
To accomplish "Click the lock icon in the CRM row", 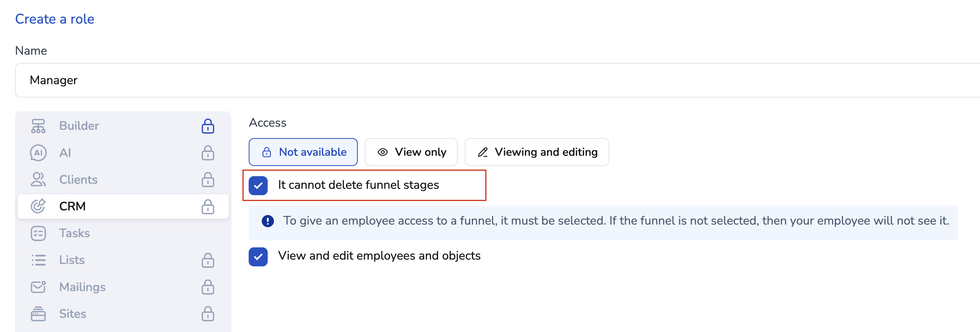I will click(x=208, y=207).
